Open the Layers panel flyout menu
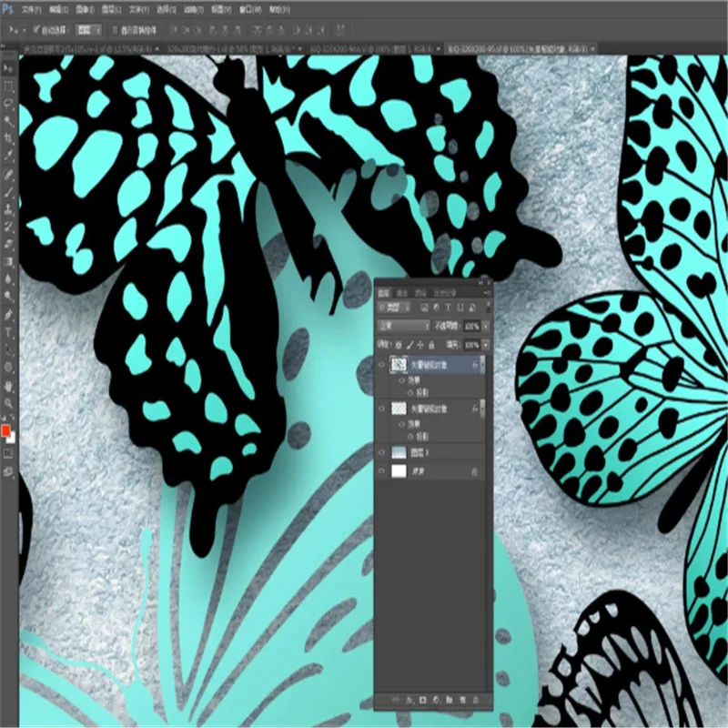 [x=487, y=292]
